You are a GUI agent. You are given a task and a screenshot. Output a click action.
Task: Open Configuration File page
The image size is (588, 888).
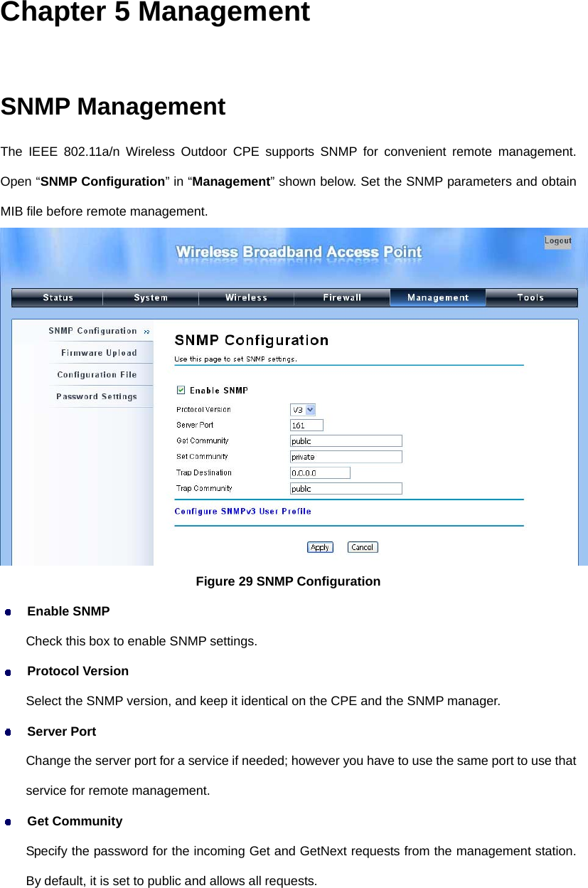[97, 374]
